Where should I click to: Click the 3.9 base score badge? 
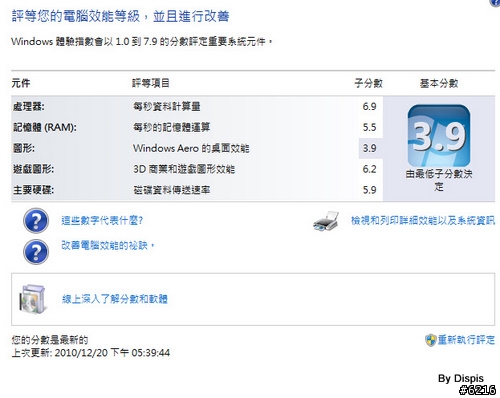(439, 136)
